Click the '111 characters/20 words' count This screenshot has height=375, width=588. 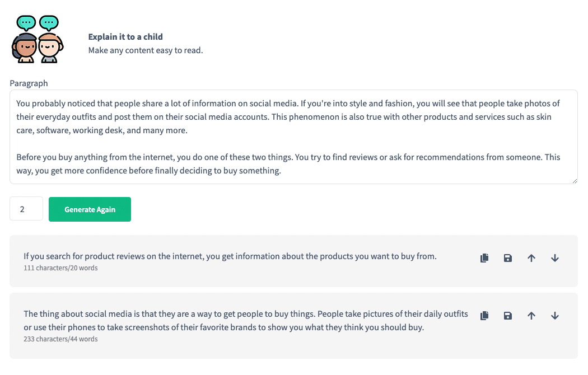[x=60, y=268]
